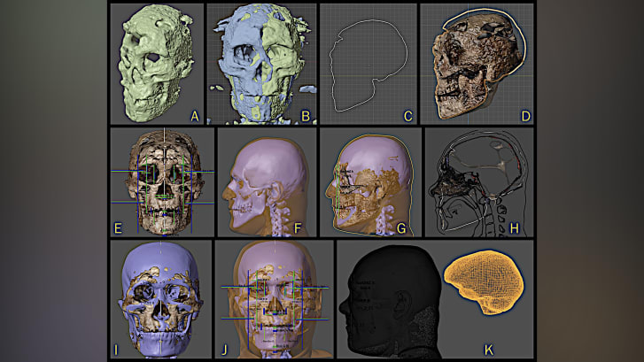
Task: Click the yellow letter J label
Action: click(x=224, y=345)
